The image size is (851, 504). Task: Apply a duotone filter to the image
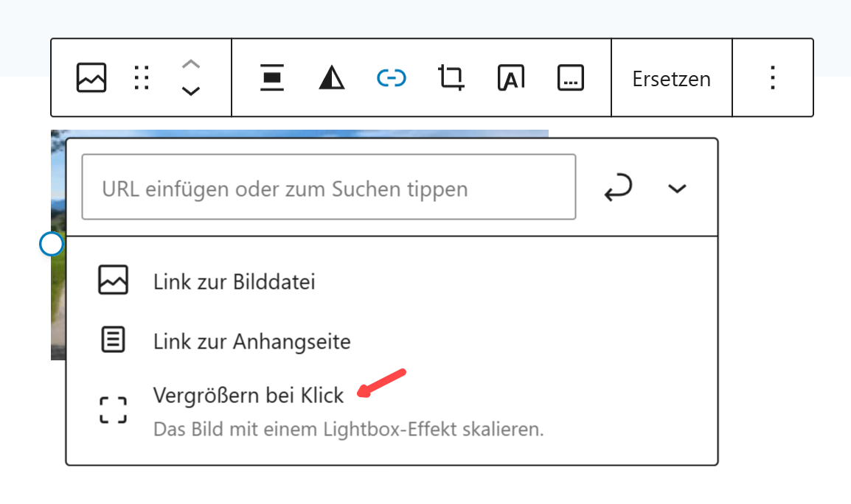[x=332, y=78]
